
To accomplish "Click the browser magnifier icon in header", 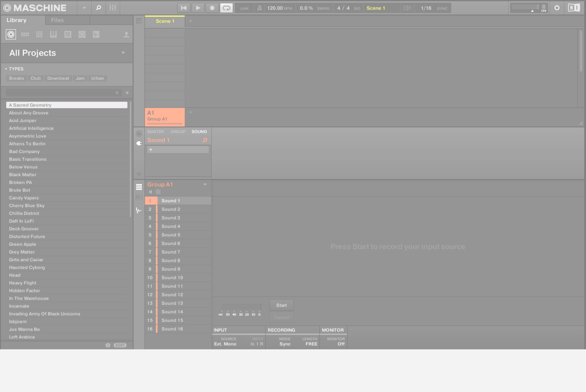I will pos(98,8).
